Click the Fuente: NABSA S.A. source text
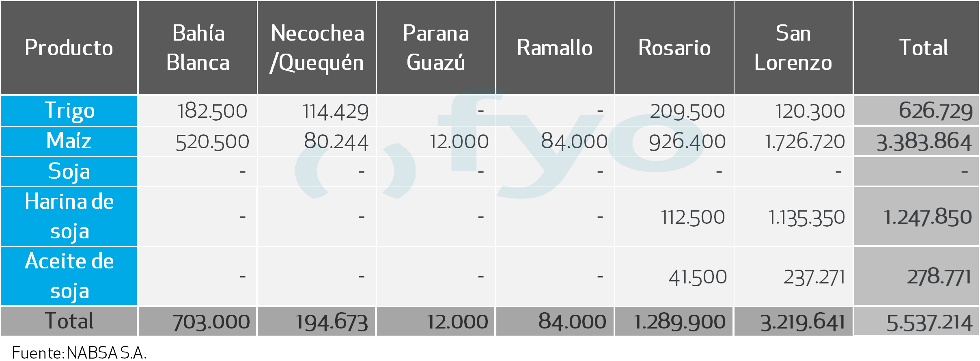The width and height of the screenshot is (980, 361). [x=79, y=352]
